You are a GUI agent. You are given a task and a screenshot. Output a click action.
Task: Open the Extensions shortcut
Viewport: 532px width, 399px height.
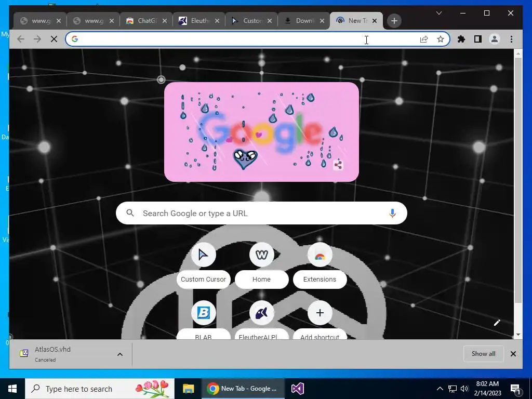coord(320,264)
